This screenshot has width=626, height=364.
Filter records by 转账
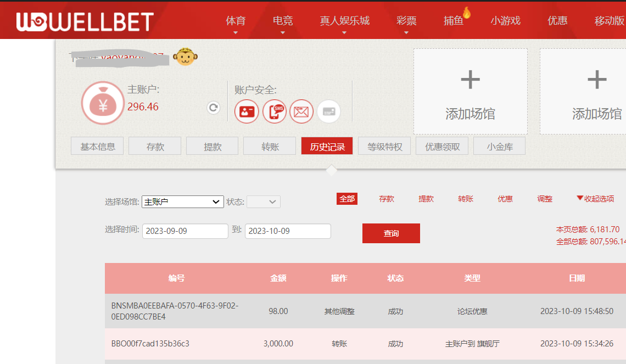(466, 199)
